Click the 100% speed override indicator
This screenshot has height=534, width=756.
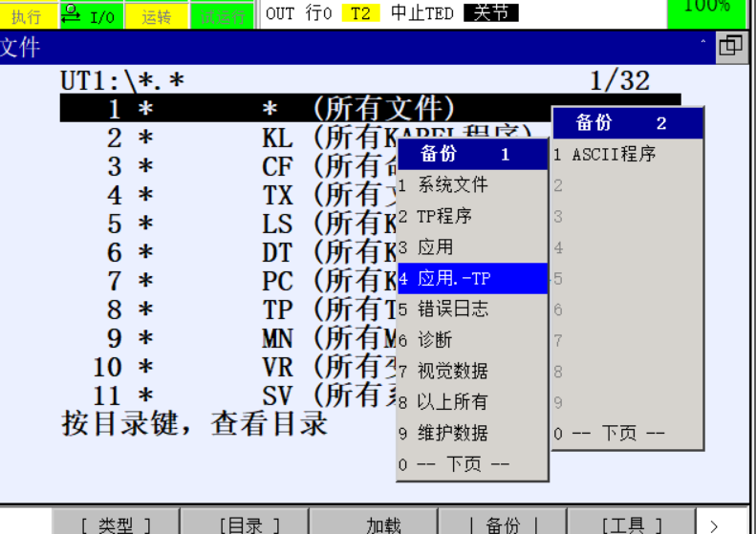click(x=707, y=10)
